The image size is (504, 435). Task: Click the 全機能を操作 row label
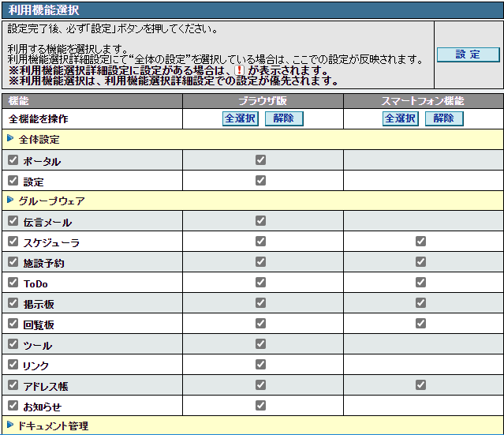coord(38,119)
